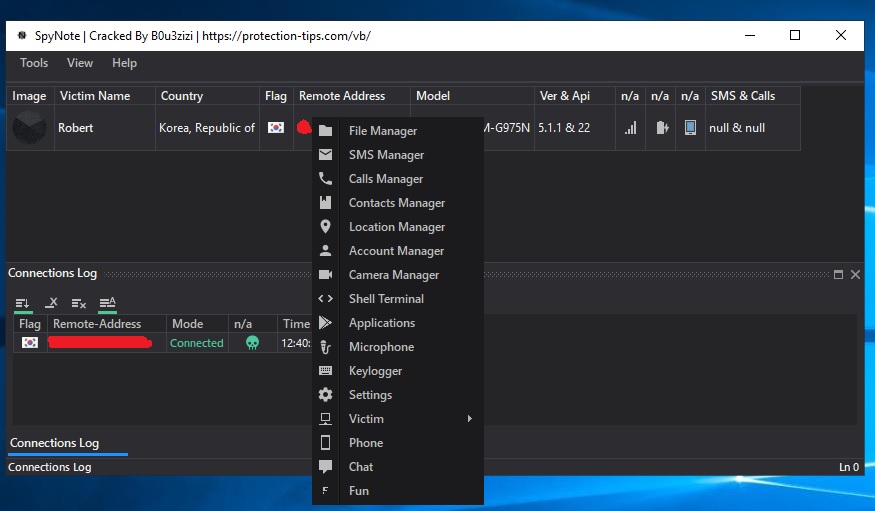Select Calls Manager entry
The image size is (875, 511).
[397, 179]
